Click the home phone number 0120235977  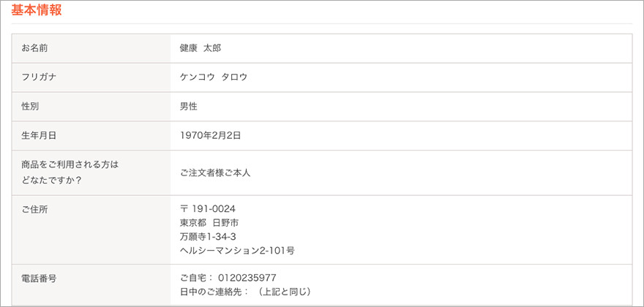(x=247, y=278)
